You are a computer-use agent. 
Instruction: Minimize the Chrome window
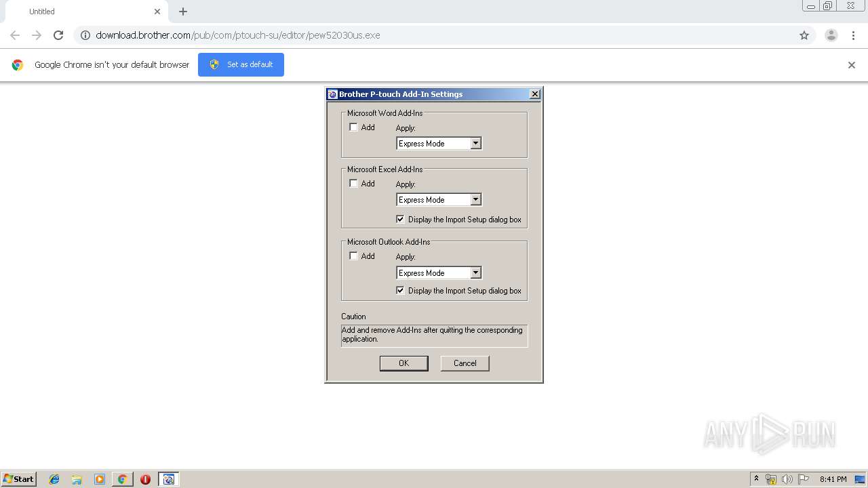coord(811,6)
